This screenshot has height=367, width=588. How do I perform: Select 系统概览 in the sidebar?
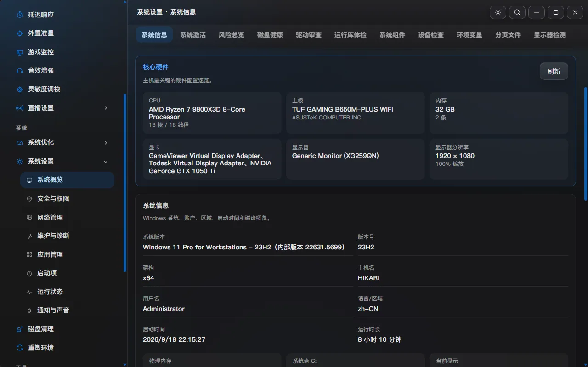(x=67, y=180)
